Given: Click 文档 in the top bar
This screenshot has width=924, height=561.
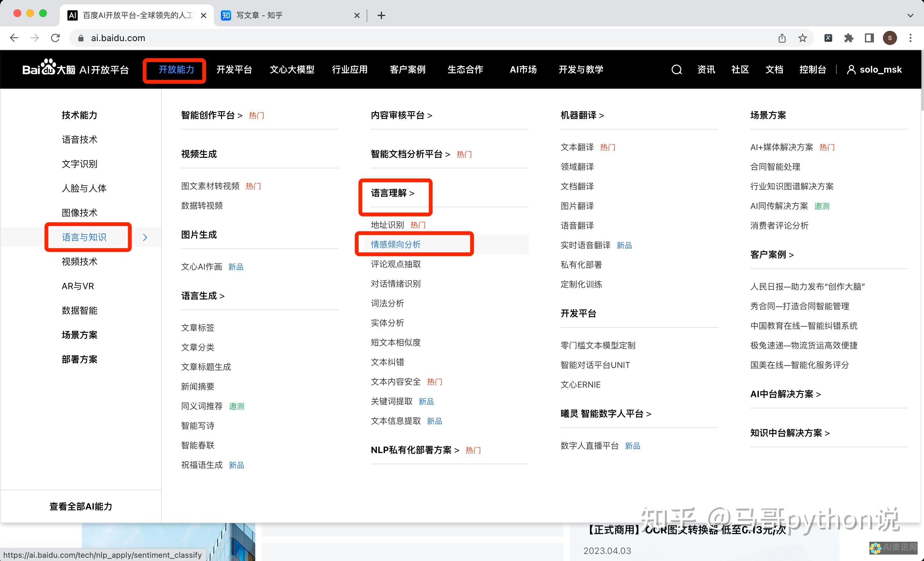Looking at the screenshot, I should (774, 69).
